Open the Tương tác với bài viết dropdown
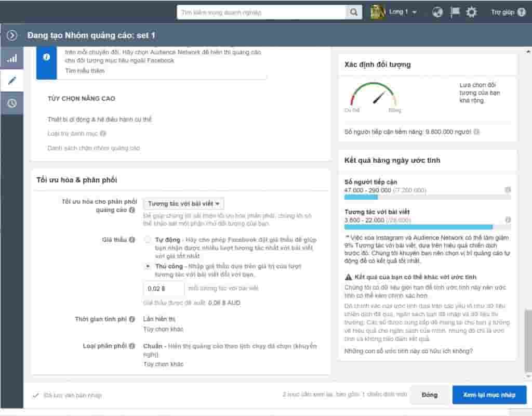The image size is (532, 416). point(183,204)
